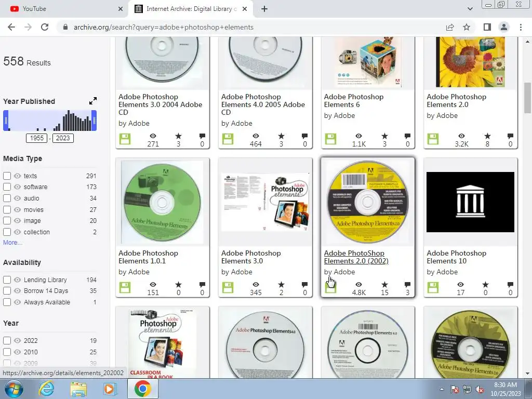The image size is (532, 399).
Task: Toggle the eye icon next to movies
Action: (17, 210)
